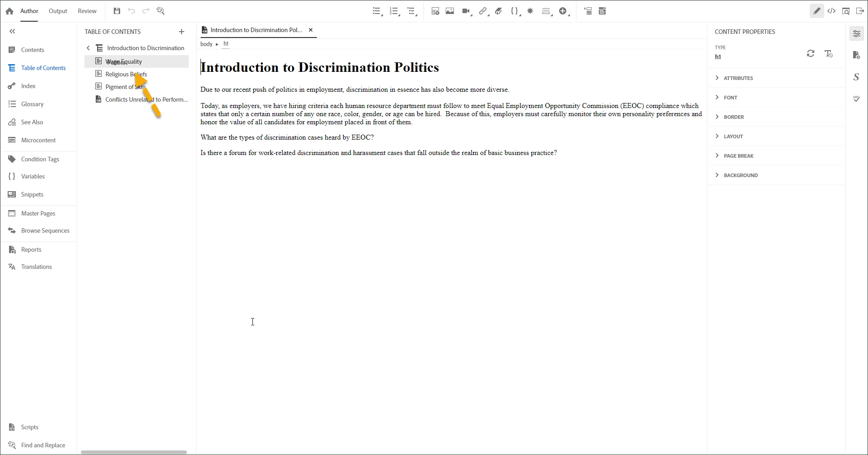Redo the last undone change
The height and width of the screenshot is (455, 868).
[145, 11]
